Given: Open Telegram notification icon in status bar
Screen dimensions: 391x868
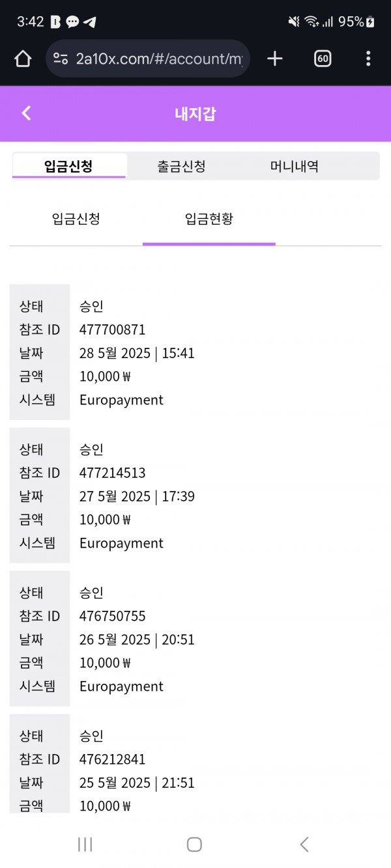Looking at the screenshot, I should pos(90,21).
